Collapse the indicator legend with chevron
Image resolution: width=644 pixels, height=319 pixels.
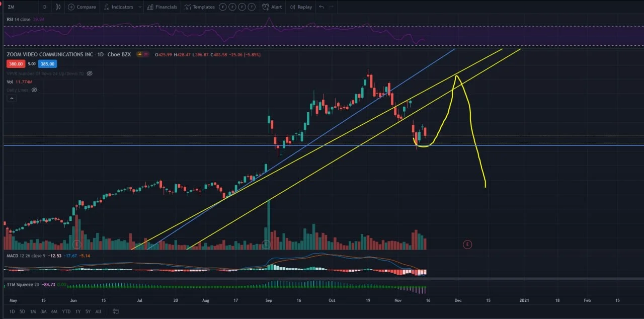click(x=11, y=99)
